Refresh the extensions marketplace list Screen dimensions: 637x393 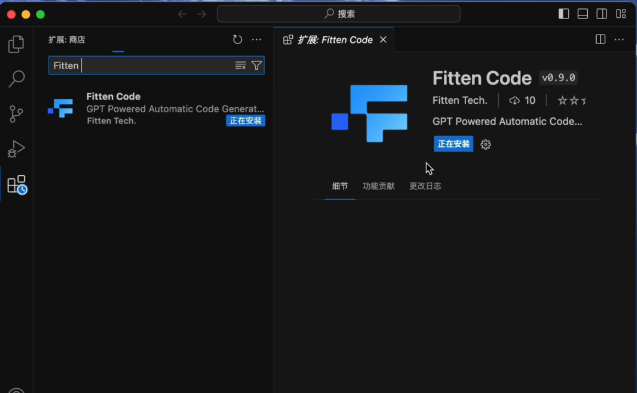click(237, 39)
